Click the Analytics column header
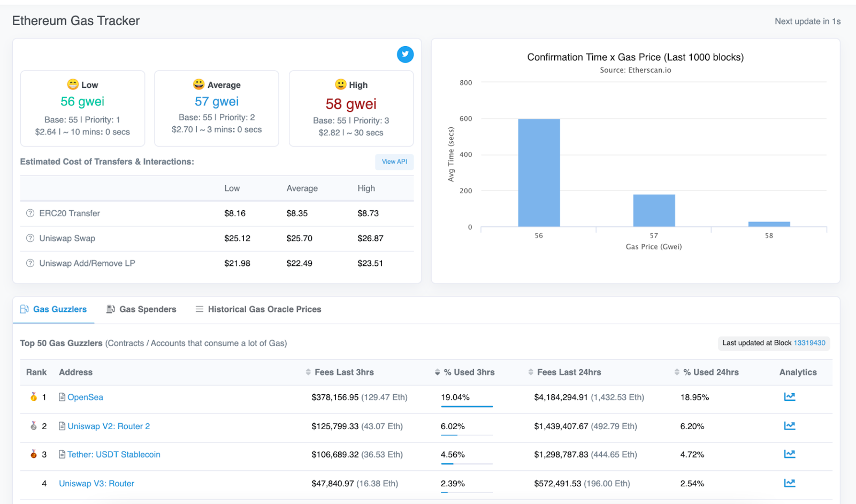The width and height of the screenshot is (856, 504). click(x=798, y=372)
